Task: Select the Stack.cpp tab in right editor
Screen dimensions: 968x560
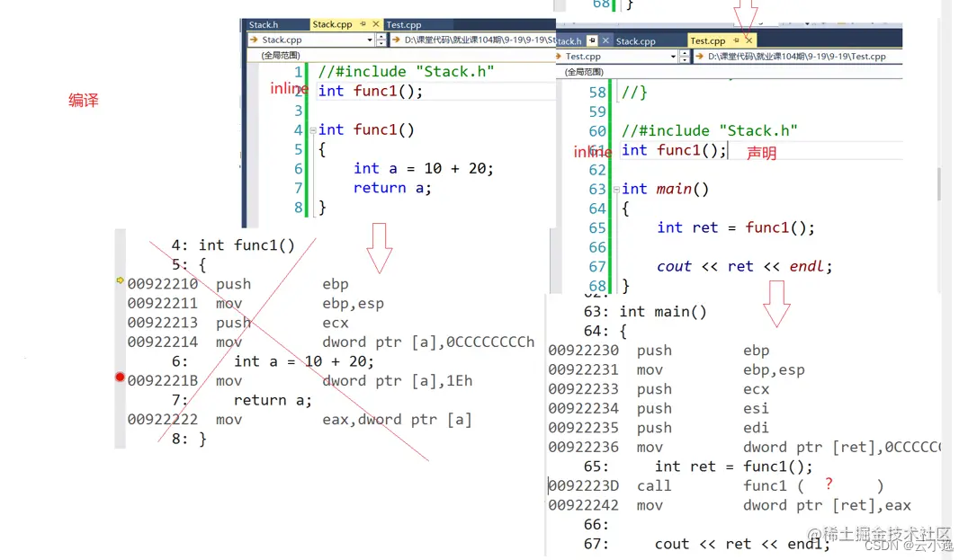Action: click(636, 41)
